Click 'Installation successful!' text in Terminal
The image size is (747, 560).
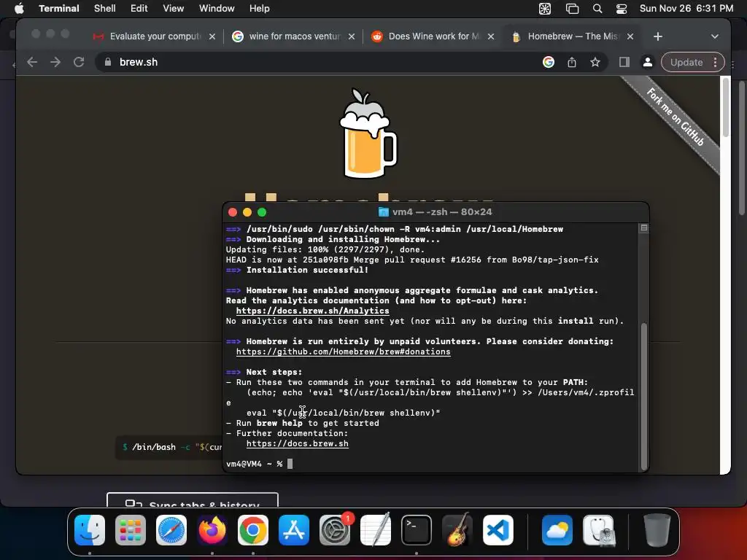tap(307, 270)
